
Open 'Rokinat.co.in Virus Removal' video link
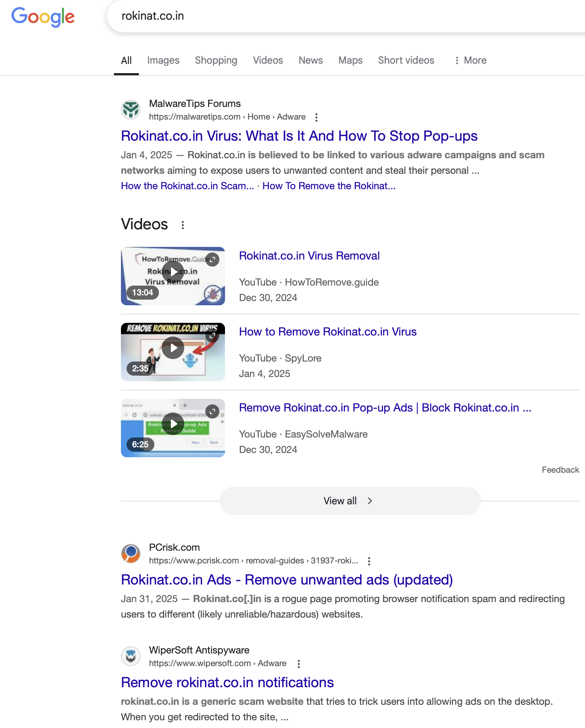click(x=309, y=256)
